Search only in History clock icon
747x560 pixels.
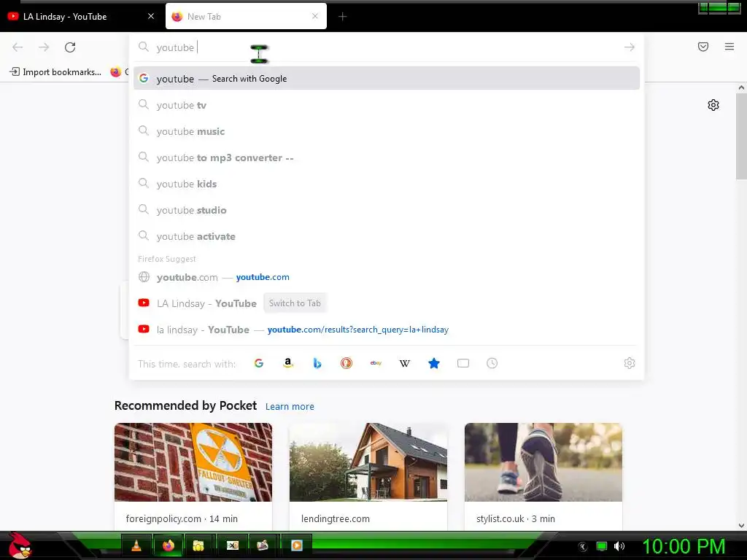point(492,363)
